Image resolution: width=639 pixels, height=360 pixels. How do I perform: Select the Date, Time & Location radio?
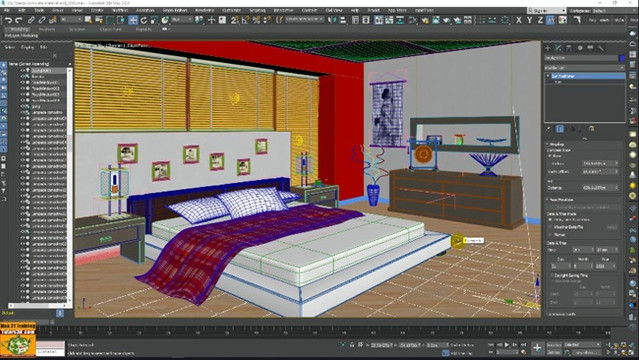pos(551,220)
